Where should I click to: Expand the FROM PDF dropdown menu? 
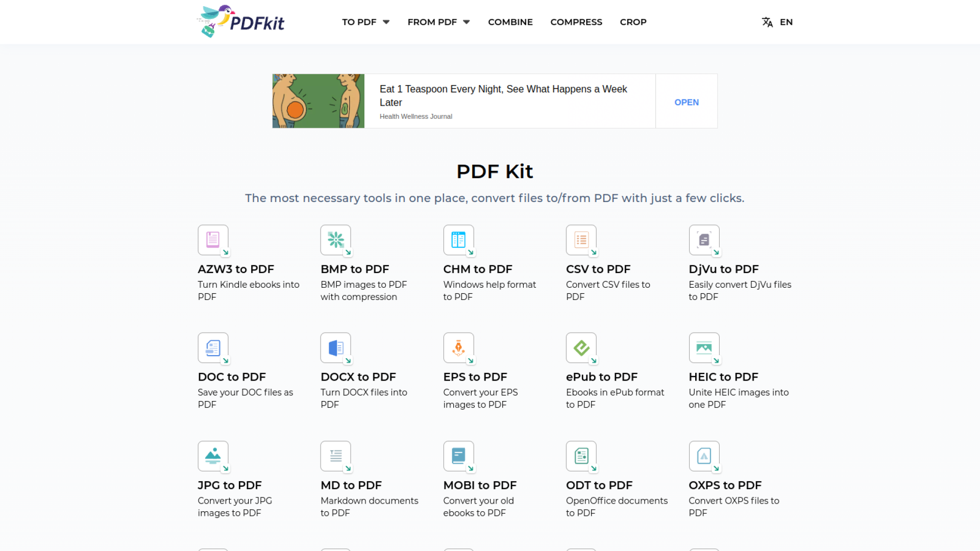coord(438,22)
